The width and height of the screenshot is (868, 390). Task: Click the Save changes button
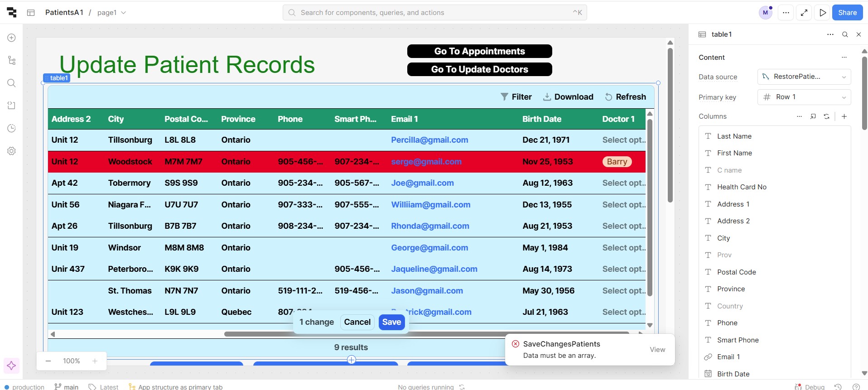pos(391,322)
